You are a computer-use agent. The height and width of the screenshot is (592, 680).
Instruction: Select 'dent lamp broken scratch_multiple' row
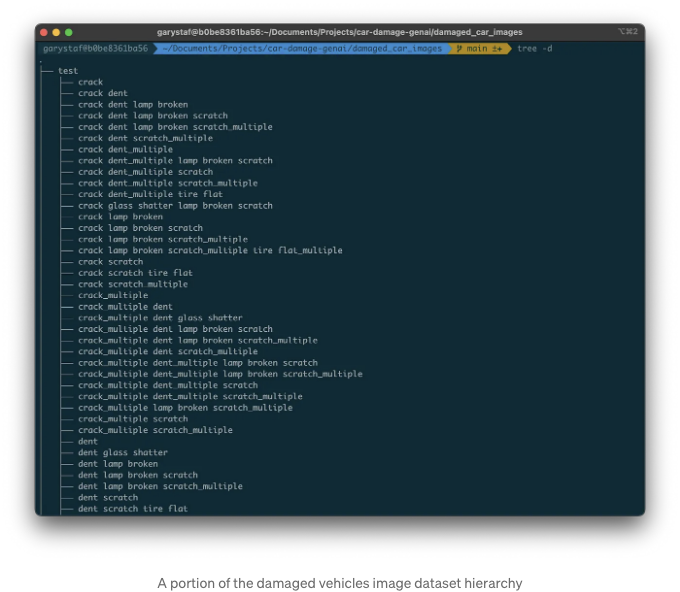pos(160,487)
